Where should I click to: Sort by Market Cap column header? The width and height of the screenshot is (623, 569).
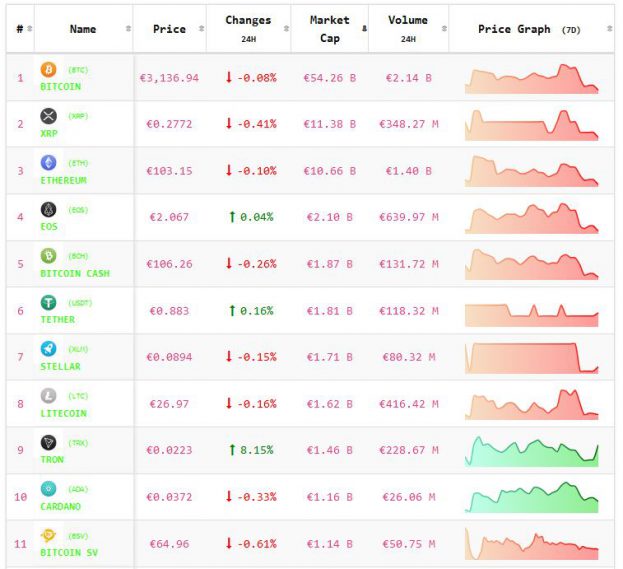click(329, 28)
